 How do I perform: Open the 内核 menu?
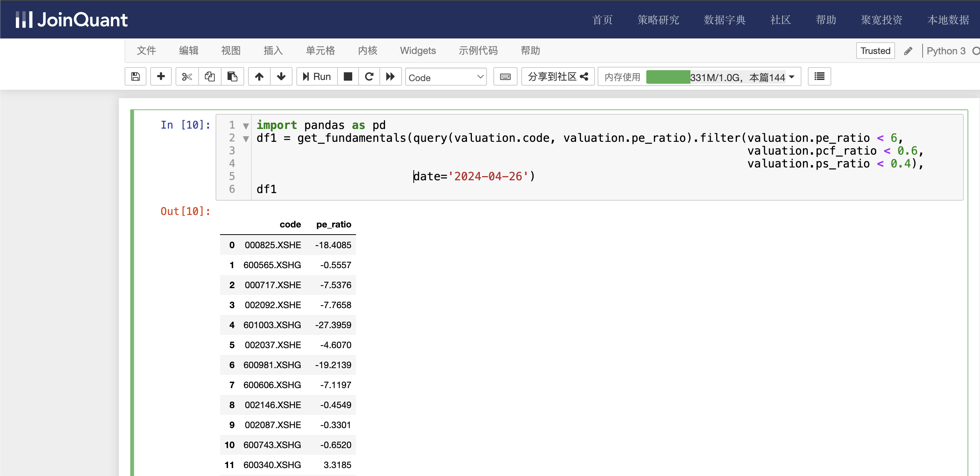pyautogui.click(x=367, y=51)
